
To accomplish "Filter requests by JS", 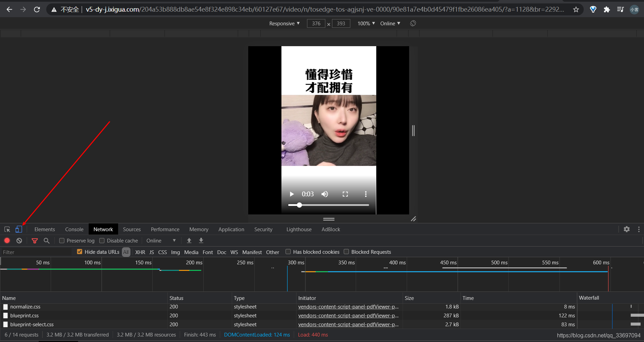I will pos(152,252).
